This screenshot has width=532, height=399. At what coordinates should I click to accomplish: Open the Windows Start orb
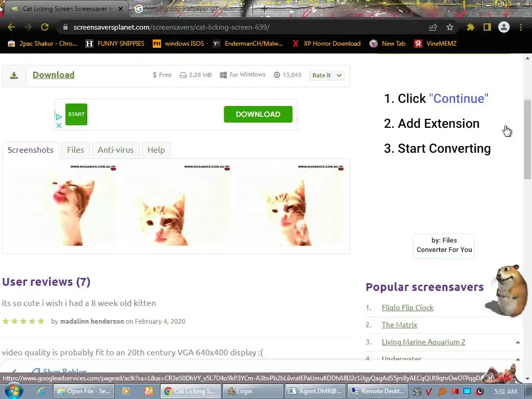(14, 391)
